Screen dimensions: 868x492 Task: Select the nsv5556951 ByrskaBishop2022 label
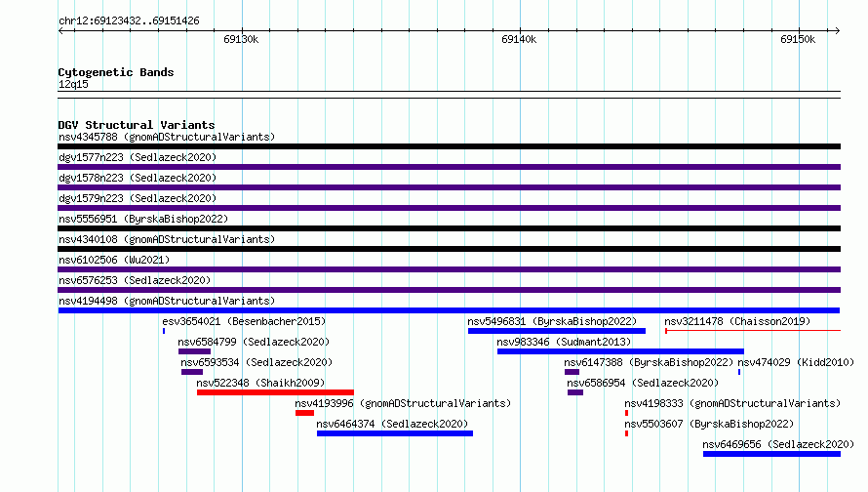(x=143, y=219)
